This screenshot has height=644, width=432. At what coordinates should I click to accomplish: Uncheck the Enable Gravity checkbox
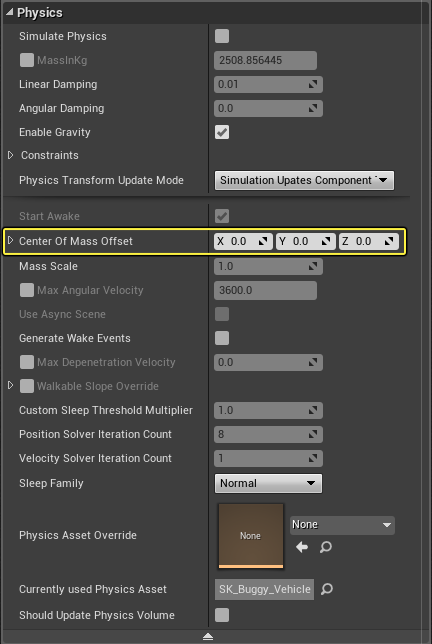222,132
